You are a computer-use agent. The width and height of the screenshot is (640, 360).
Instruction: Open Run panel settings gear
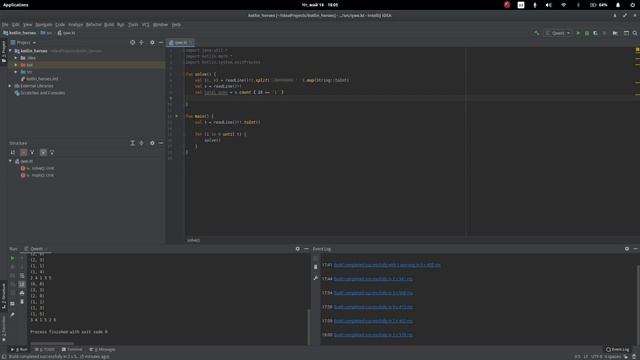[x=298, y=249]
